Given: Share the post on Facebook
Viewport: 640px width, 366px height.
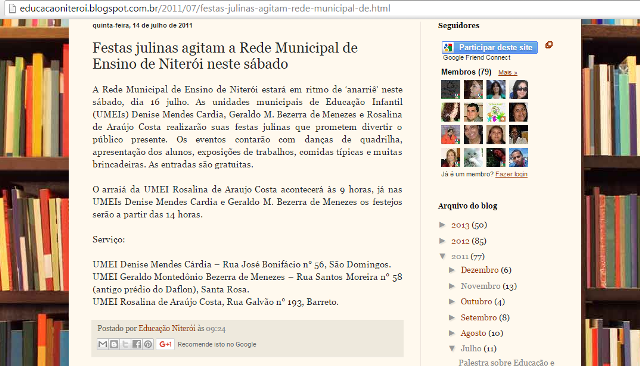Looking at the screenshot, I should pyautogui.click(x=137, y=344).
